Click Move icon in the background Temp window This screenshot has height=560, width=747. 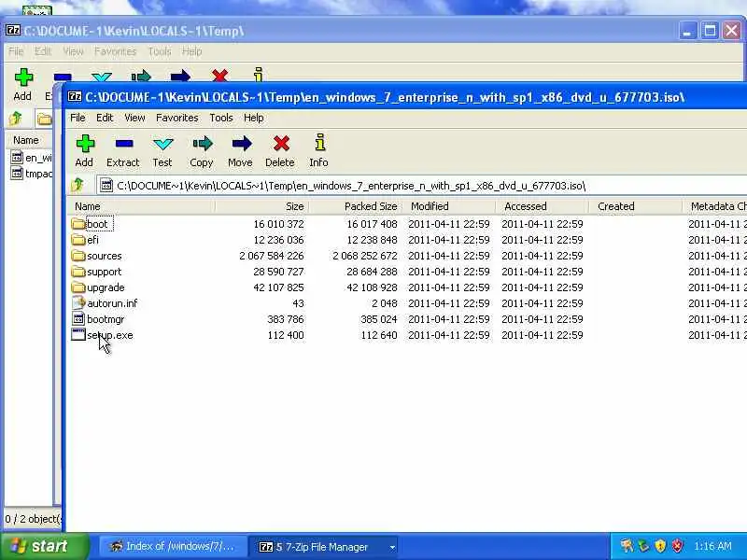pyautogui.click(x=180, y=77)
